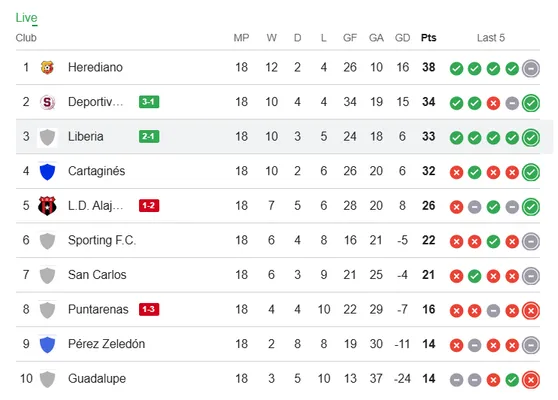Click the Last 5 column header

(x=491, y=38)
